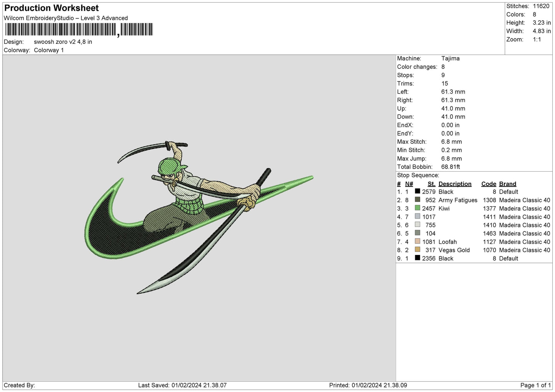This screenshot has height=392, width=555.
Task: Click the Stitches value 11620
Action: click(x=541, y=6)
